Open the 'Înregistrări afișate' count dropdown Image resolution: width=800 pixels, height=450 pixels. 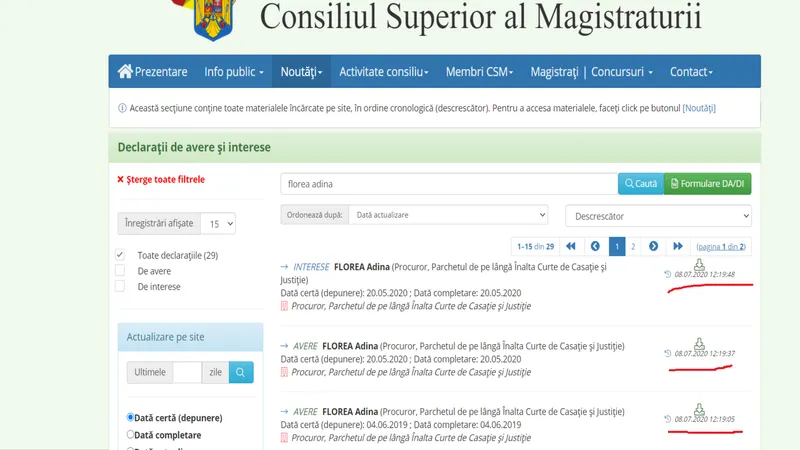click(x=217, y=224)
